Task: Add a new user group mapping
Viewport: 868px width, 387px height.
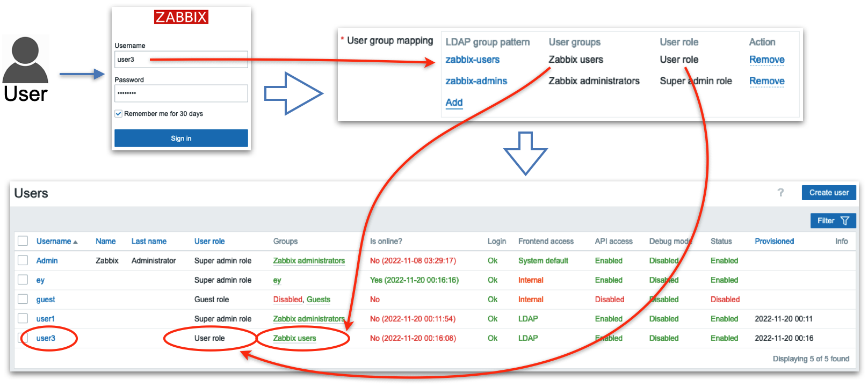Action: point(454,103)
